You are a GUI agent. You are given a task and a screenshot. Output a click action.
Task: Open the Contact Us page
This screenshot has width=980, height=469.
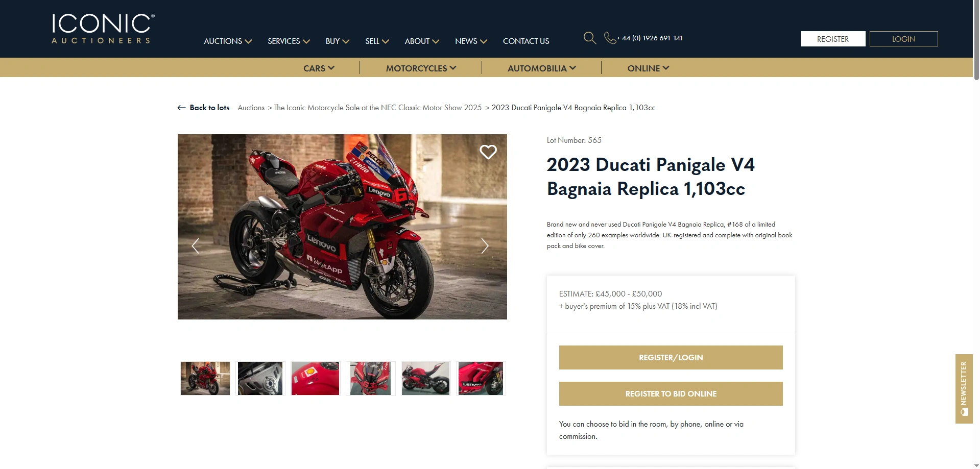[526, 41]
